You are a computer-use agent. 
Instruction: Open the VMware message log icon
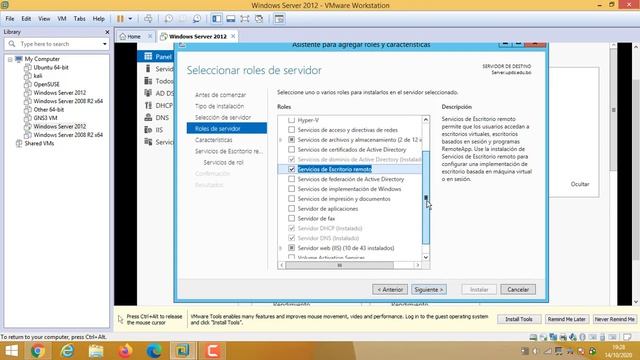pyautogui.click(x=627, y=337)
